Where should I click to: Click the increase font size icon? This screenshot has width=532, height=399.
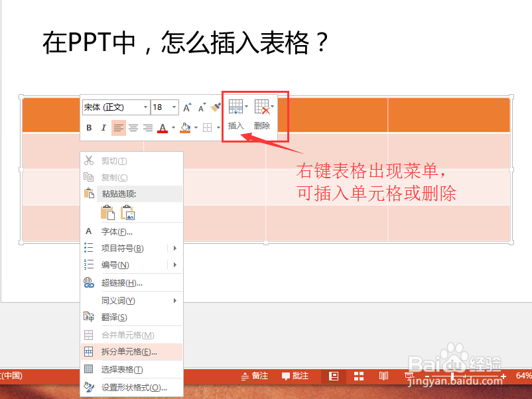click(187, 105)
